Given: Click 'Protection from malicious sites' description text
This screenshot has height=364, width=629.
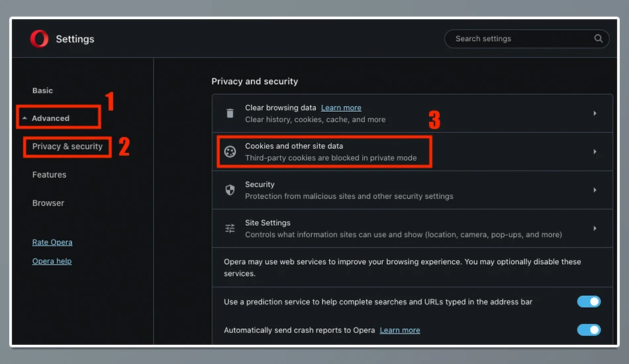Looking at the screenshot, I should [x=349, y=196].
